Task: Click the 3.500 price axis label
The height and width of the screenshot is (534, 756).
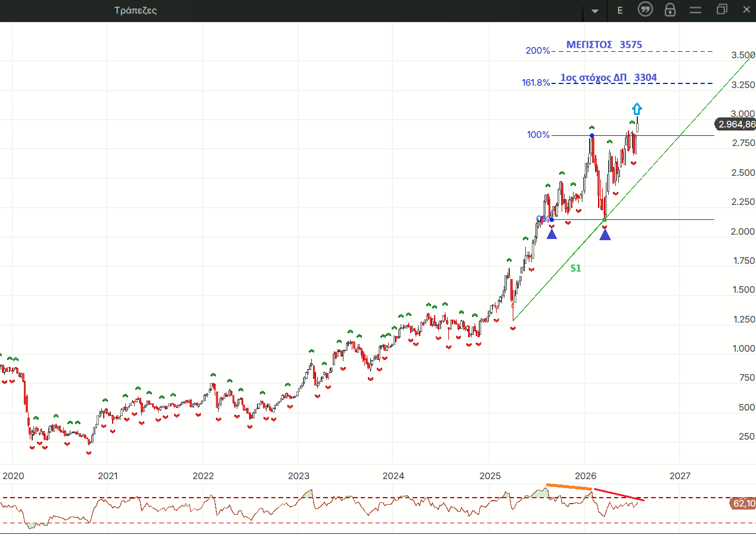Action: 743,55
